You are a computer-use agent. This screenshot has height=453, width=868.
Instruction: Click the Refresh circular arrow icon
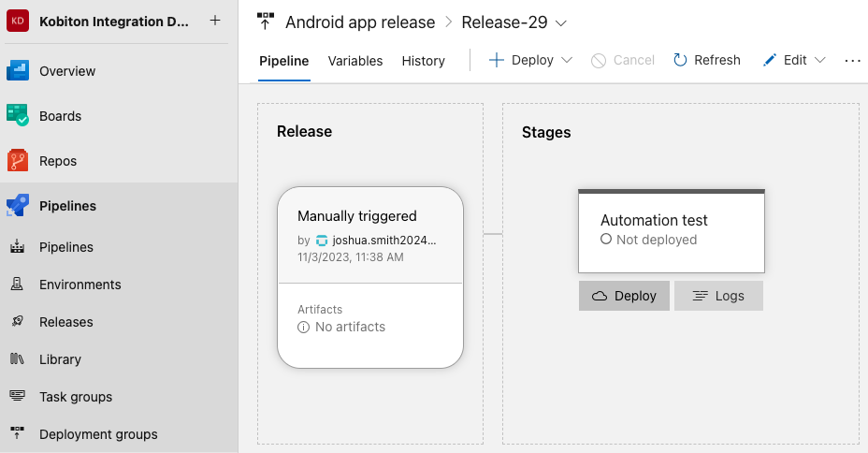coord(680,60)
